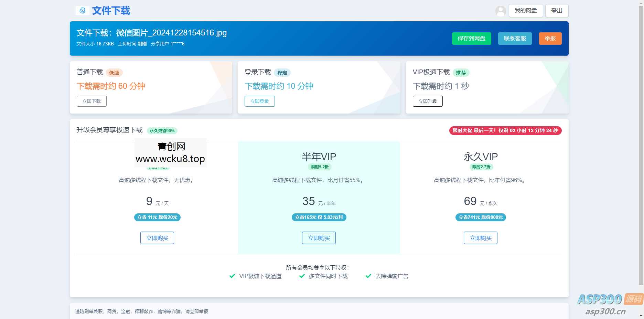Viewport: 644px width, 319px height.
Task: Click the 推荐 badge on VIP极速下载 card
Action: coord(461,73)
